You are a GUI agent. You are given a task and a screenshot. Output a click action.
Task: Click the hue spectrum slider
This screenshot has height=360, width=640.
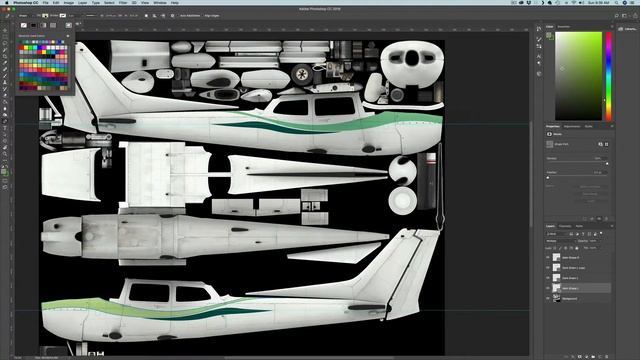coord(609,76)
